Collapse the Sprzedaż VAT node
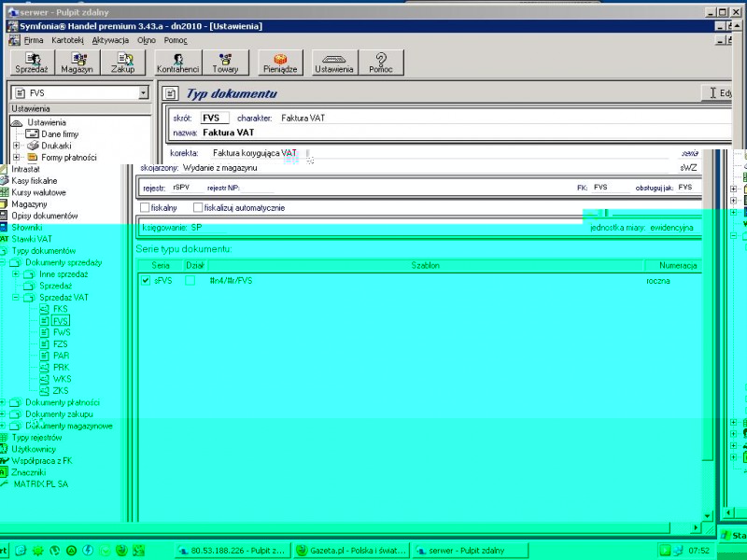 (16, 298)
